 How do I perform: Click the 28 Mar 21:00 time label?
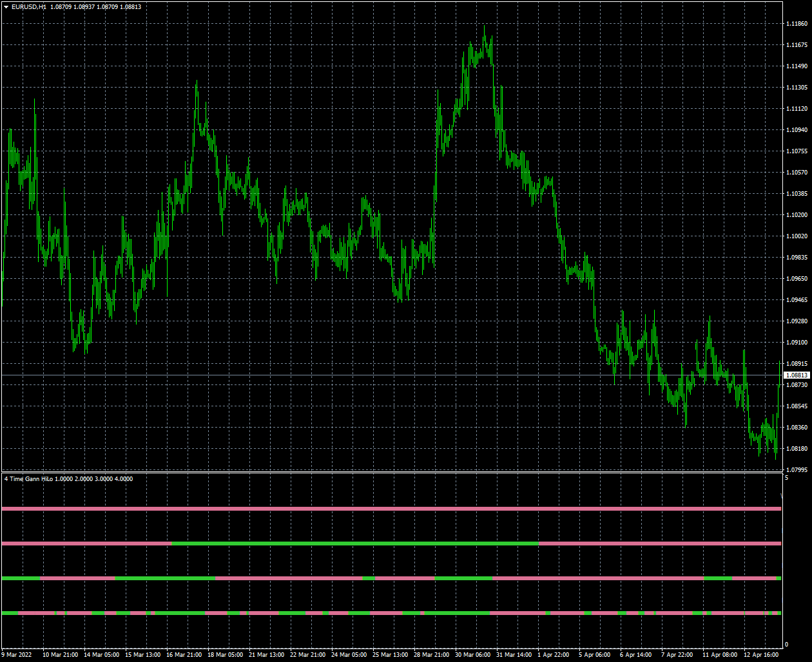[x=432, y=655]
